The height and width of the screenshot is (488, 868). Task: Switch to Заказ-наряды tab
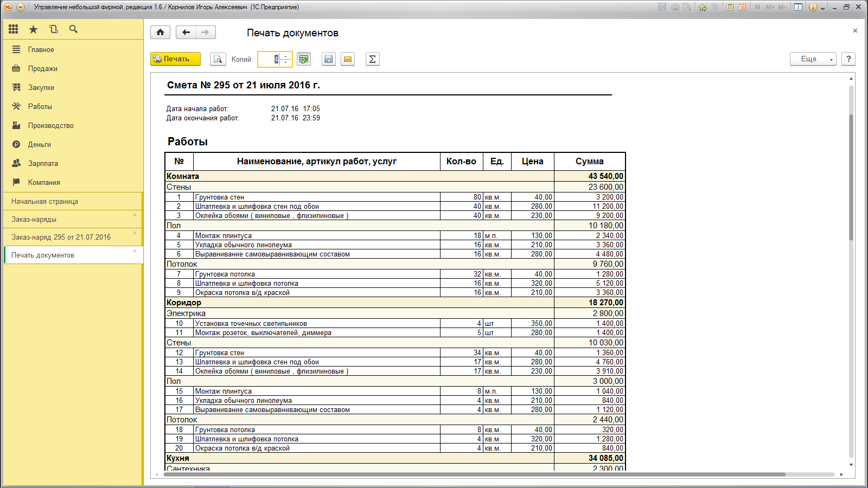34,219
